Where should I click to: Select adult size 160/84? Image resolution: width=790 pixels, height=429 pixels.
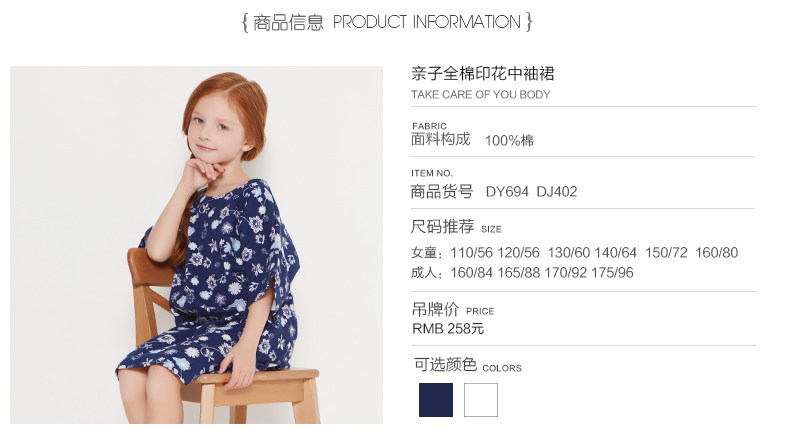coord(472,273)
